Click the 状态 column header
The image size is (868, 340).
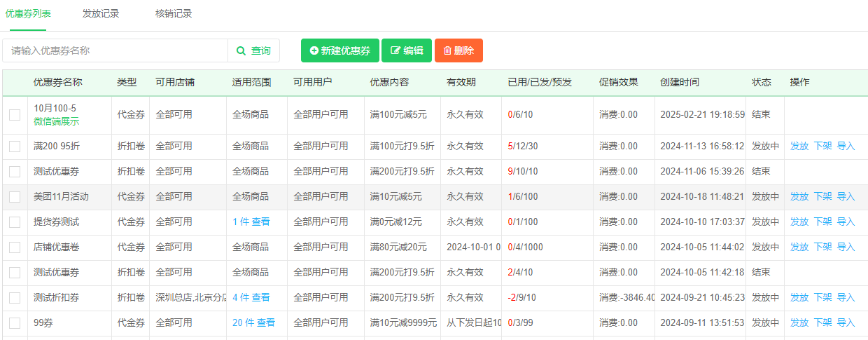[x=762, y=83]
